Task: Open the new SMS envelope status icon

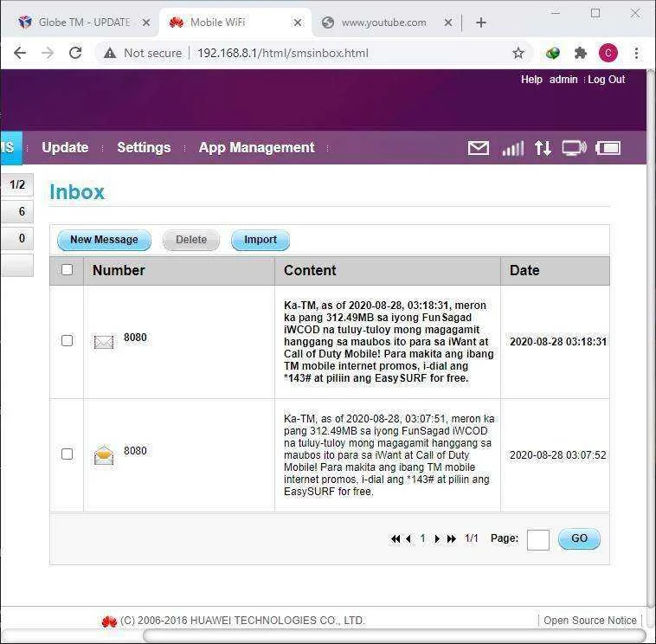Action: tap(478, 148)
